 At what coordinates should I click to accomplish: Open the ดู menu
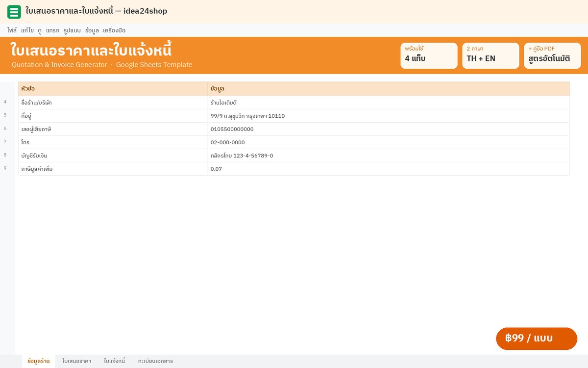(40, 30)
